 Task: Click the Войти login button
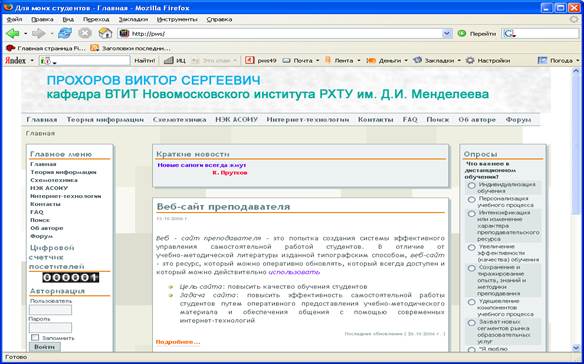44,347
